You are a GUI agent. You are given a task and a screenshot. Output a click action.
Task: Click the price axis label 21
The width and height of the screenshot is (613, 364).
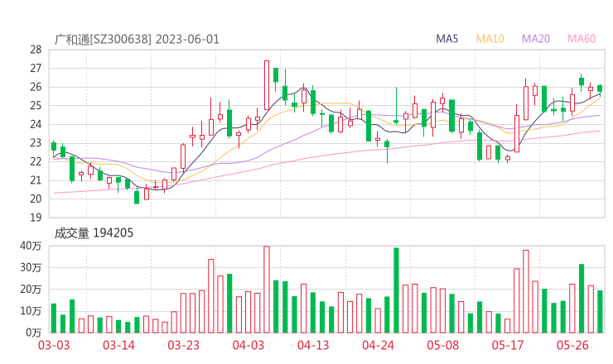(x=36, y=180)
